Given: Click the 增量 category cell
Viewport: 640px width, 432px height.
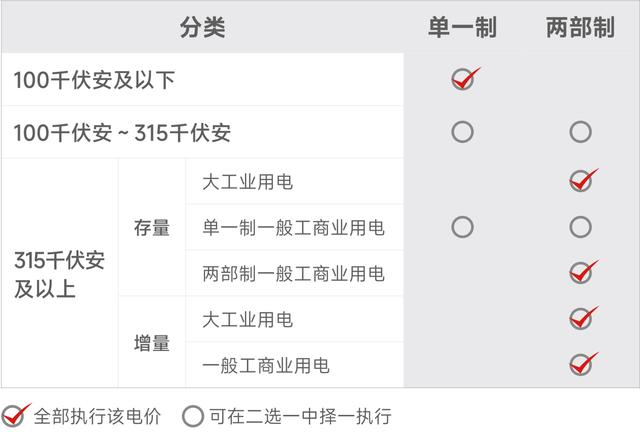Looking at the screenshot, I should 152,342.
